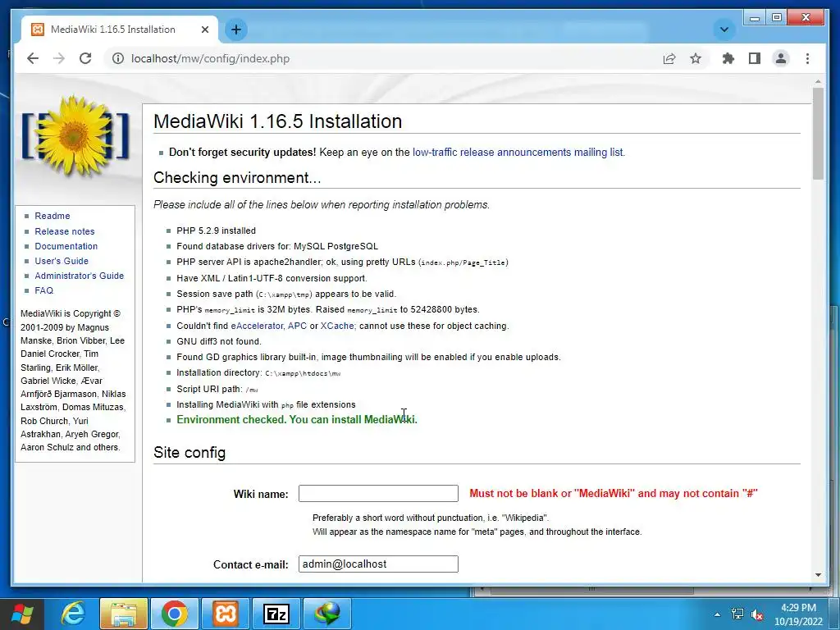Show hidden system tray icons
The height and width of the screenshot is (630, 840).
click(717, 614)
